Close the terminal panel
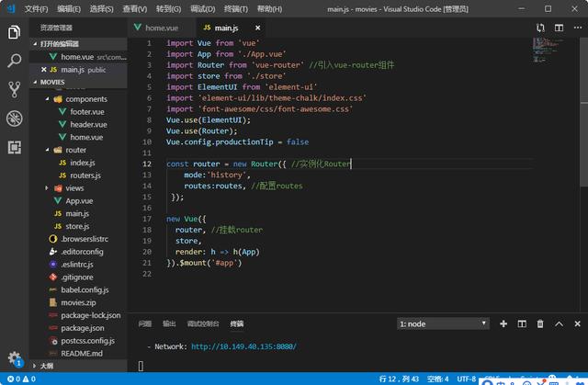The image size is (588, 385). [x=577, y=323]
